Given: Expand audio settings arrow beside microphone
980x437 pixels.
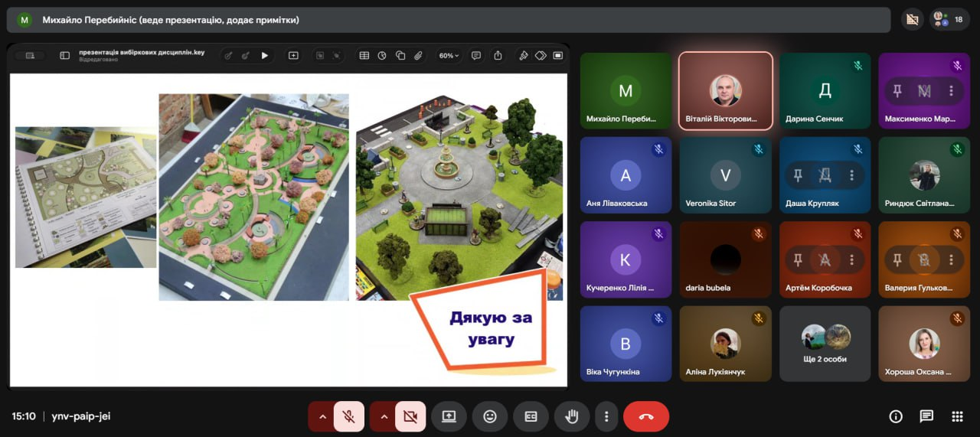Looking at the screenshot, I should [322, 416].
